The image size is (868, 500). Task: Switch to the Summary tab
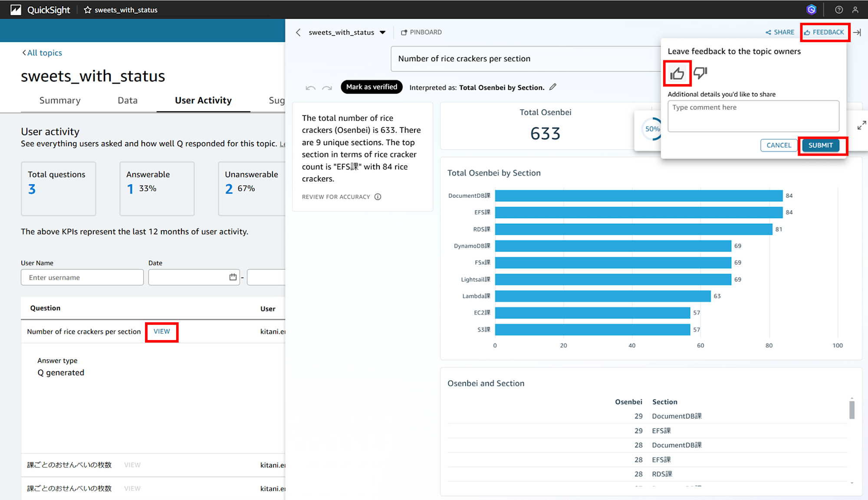click(60, 101)
